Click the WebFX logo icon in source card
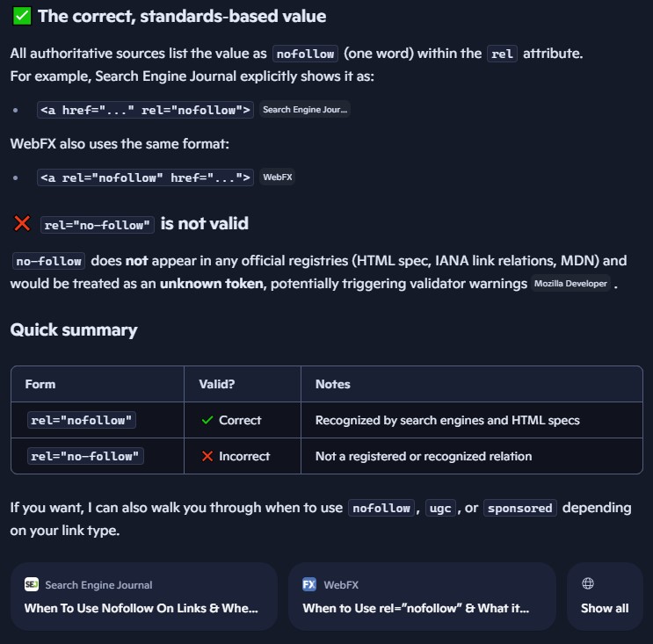This screenshot has height=644, width=653. 309,584
